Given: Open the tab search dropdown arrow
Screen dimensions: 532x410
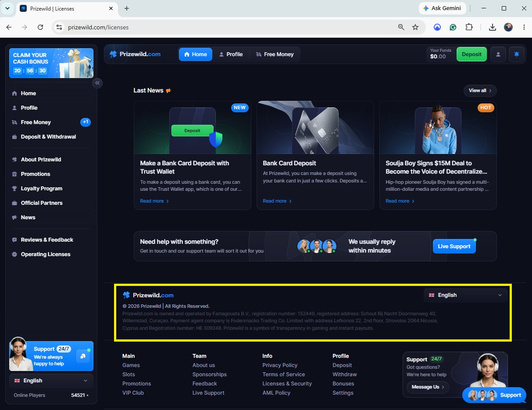Looking at the screenshot, I should pyautogui.click(x=8, y=8).
